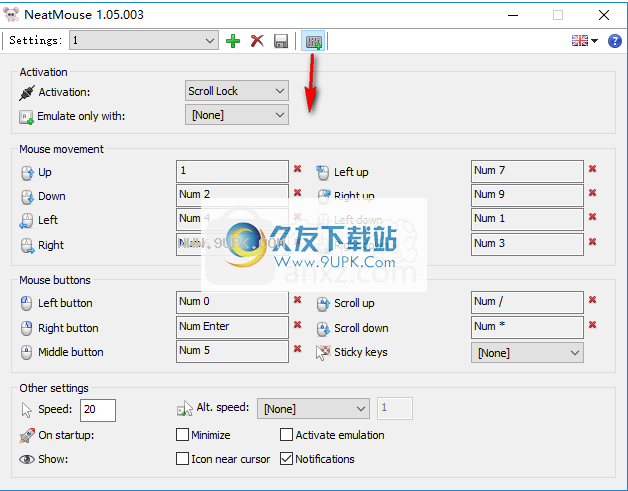The image size is (628, 491).
Task: Enable Minimize on startup checkbox
Action: coord(182,435)
